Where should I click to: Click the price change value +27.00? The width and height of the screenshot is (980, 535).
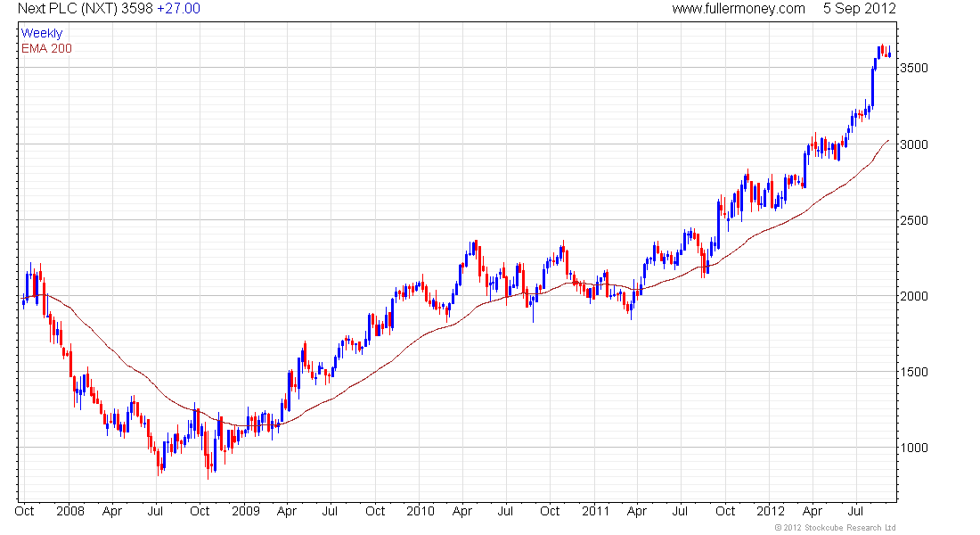[179, 9]
